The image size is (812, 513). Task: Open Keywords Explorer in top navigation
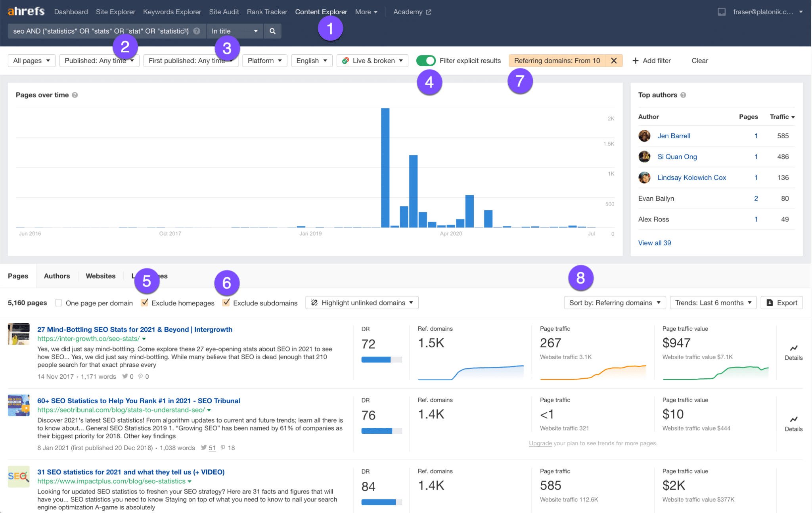[x=172, y=12]
